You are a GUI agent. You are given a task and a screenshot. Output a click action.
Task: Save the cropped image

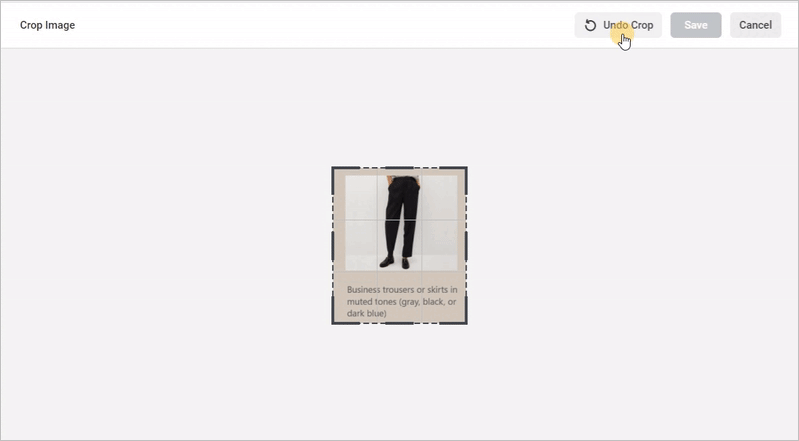point(696,25)
